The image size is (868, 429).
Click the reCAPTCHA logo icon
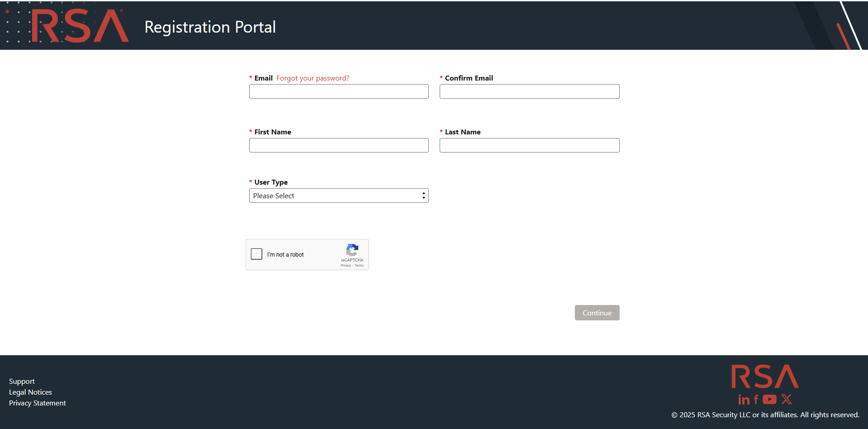(x=352, y=250)
